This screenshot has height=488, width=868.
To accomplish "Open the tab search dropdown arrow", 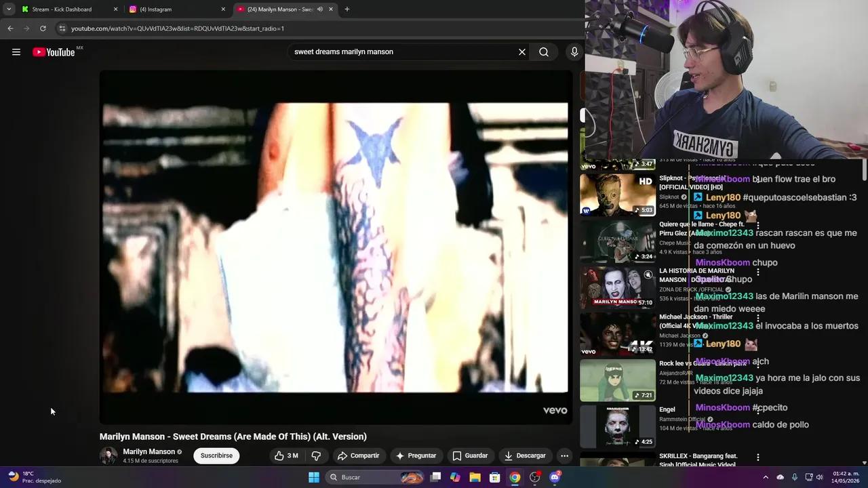I will [9, 9].
